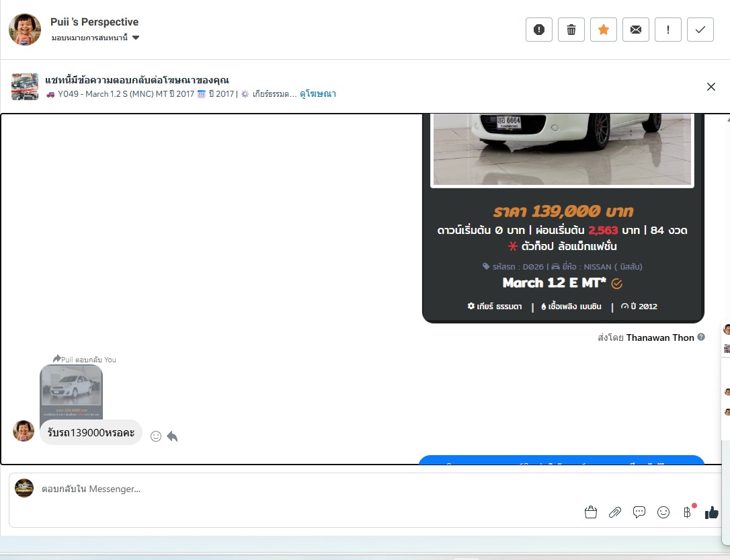This screenshot has width=730, height=560.
Task: Open Puii's Perspective profile avatar
Action: [25, 30]
